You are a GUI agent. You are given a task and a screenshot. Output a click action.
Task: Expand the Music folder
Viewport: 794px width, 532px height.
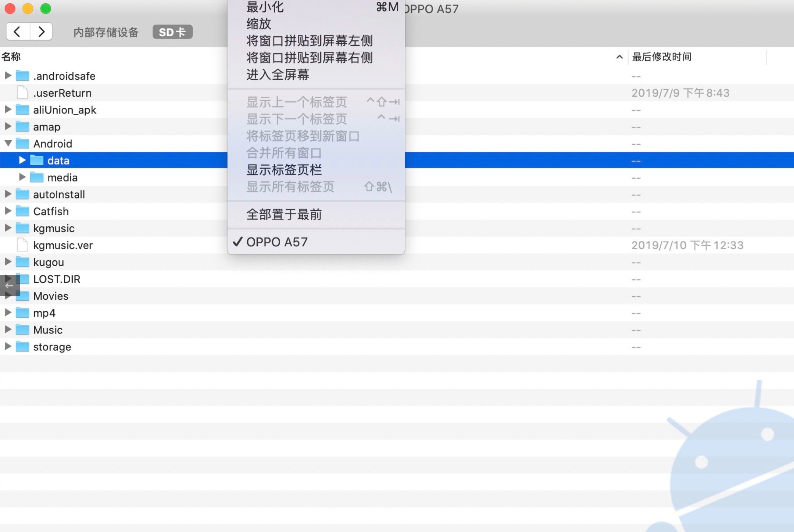[8, 330]
